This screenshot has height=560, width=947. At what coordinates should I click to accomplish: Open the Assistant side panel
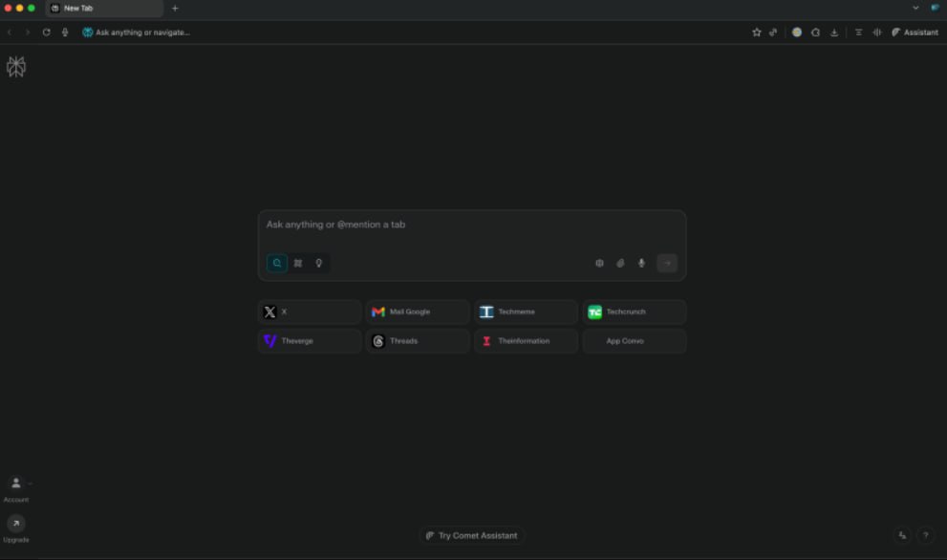click(x=915, y=32)
